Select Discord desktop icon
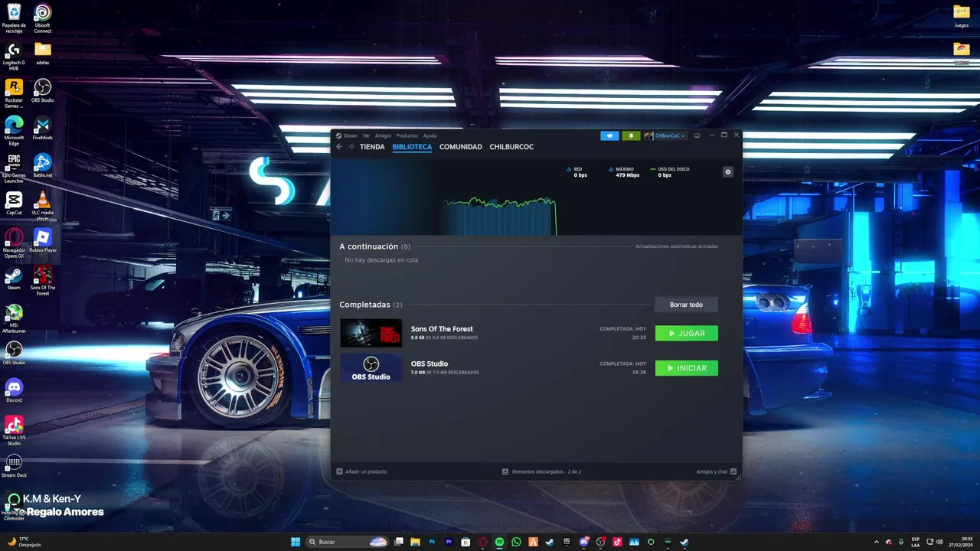The height and width of the screenshot is (551, 980). (x=14, y=391)
